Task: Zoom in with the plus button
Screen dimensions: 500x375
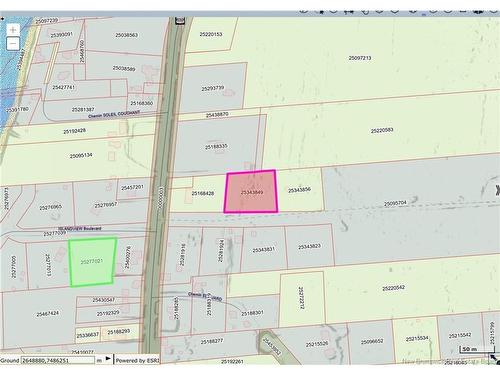Action: point(13,30)
